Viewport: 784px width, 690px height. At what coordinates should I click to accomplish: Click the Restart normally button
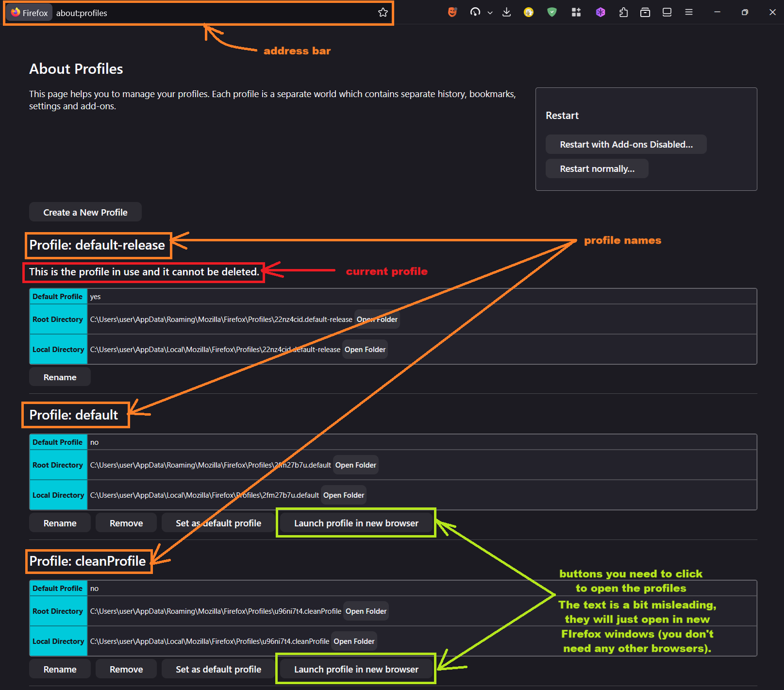click(597, 168)
